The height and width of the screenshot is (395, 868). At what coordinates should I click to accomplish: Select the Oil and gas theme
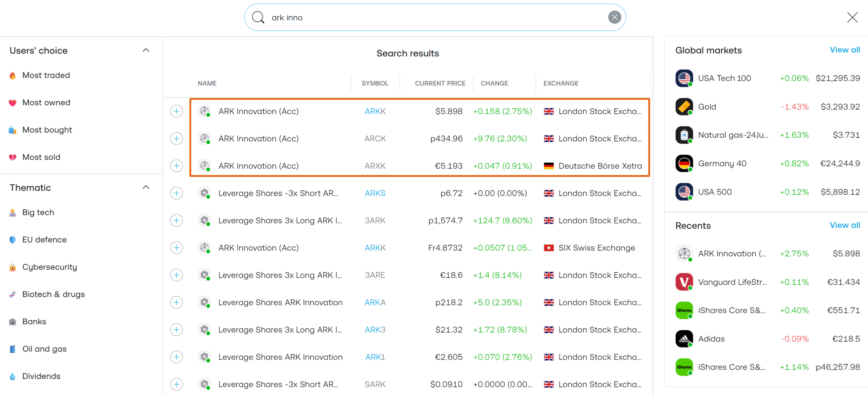[x=44, y=349]
